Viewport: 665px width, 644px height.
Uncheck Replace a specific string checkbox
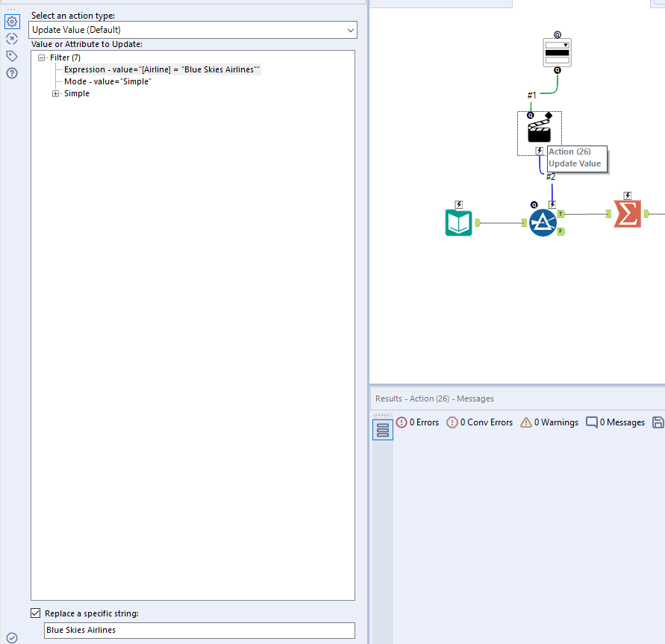pyautogui.click(x=36, y=613)
